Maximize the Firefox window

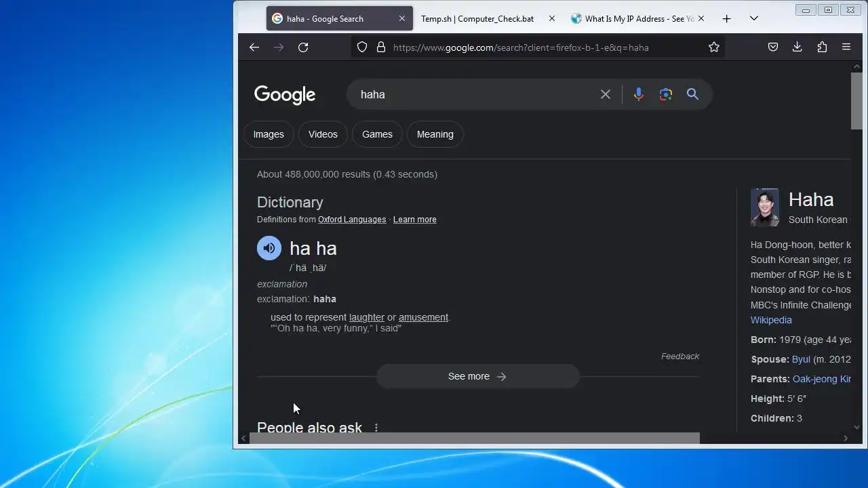tap(828, 10)
